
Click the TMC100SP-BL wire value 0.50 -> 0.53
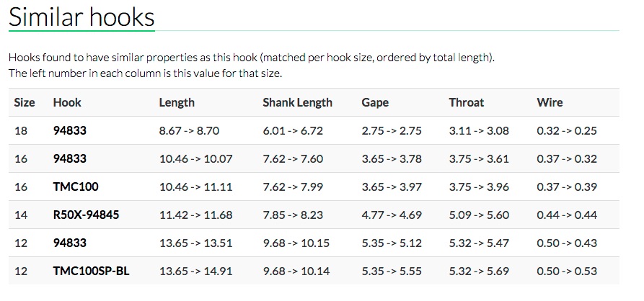pos(568,271)
